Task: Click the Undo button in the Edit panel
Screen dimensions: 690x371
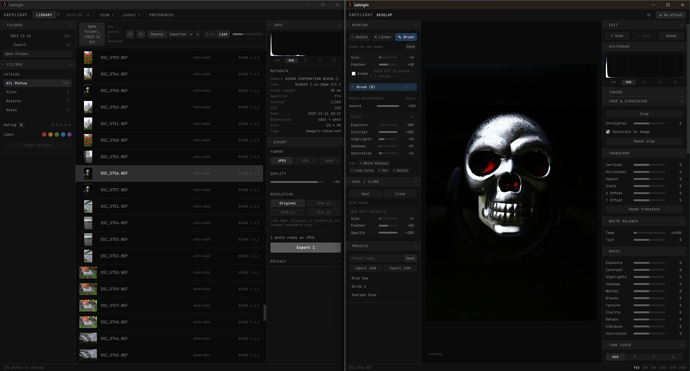Action: click(x=617, y=36)
